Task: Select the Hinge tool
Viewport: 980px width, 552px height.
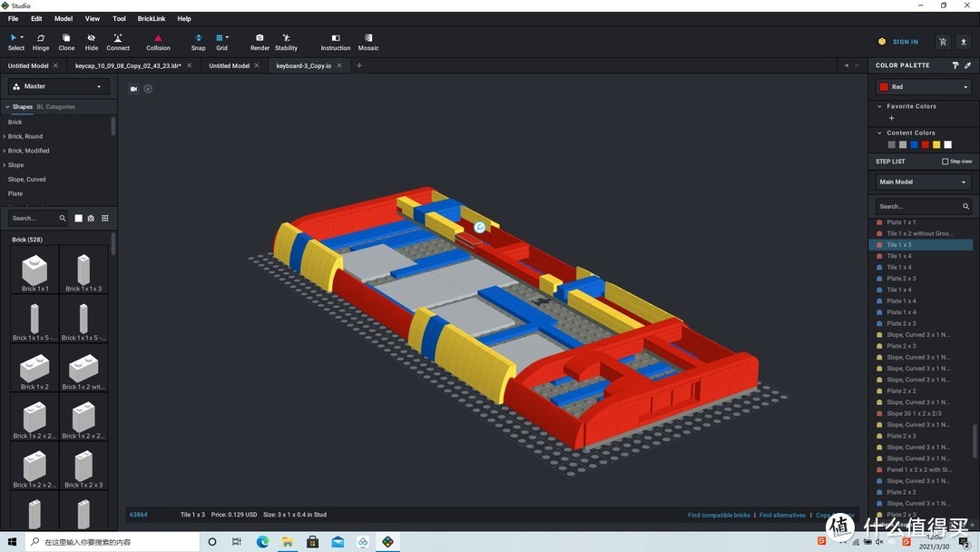Action: click(41, 42)
